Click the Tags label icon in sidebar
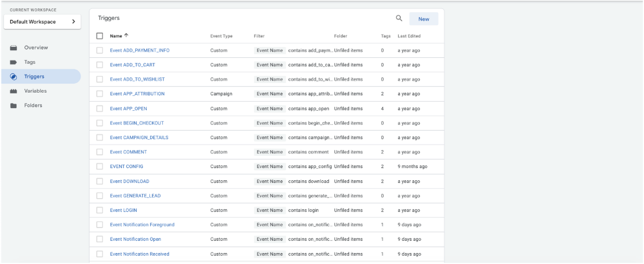 (14, 62)
